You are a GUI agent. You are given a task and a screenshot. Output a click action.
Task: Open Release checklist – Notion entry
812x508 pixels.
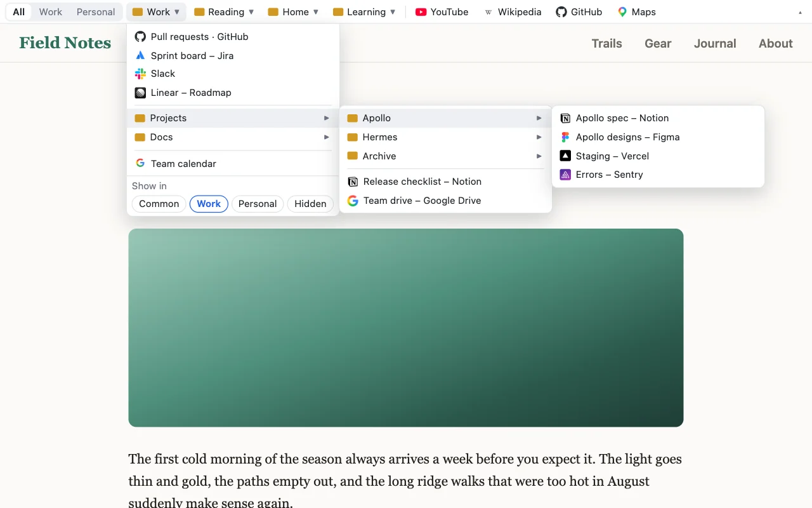(x=445, y=182)
